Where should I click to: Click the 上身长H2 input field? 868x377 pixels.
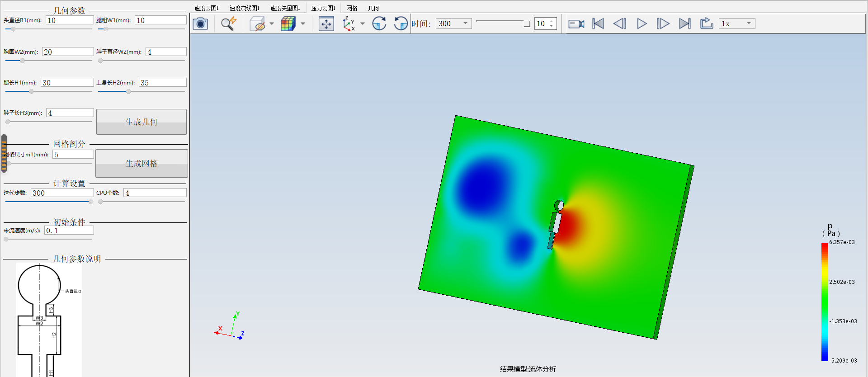click(163, 83)
